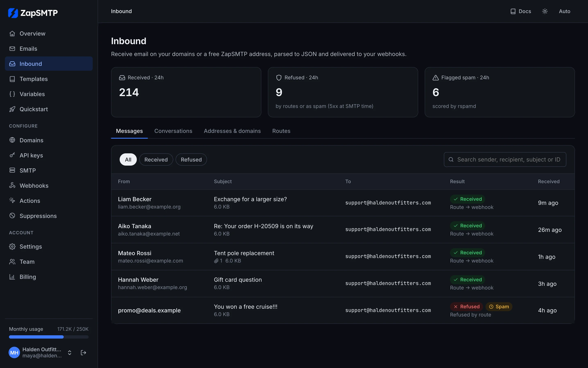Click the attachment paperclip on Tent pole row
588x368 pixels.
point(216,261)
